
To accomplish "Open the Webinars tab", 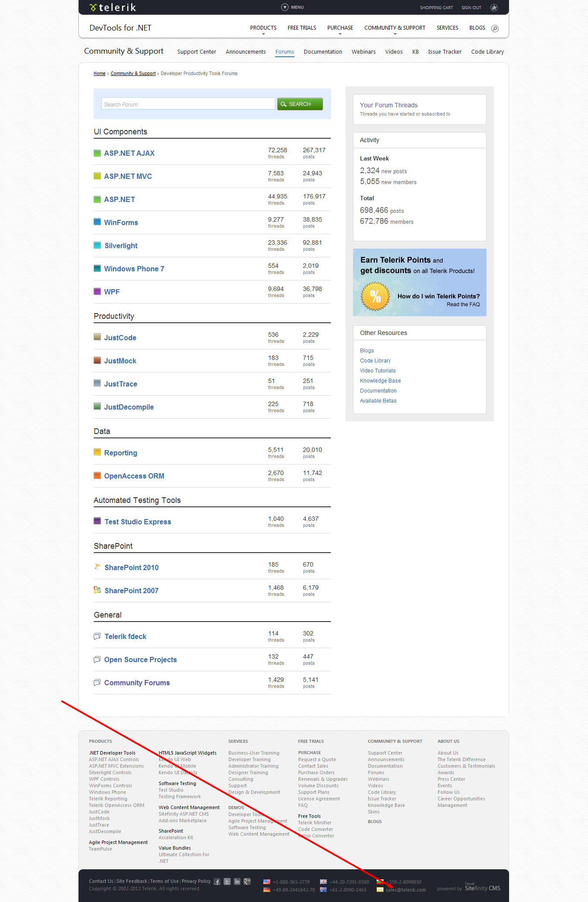I will [364, 52].
